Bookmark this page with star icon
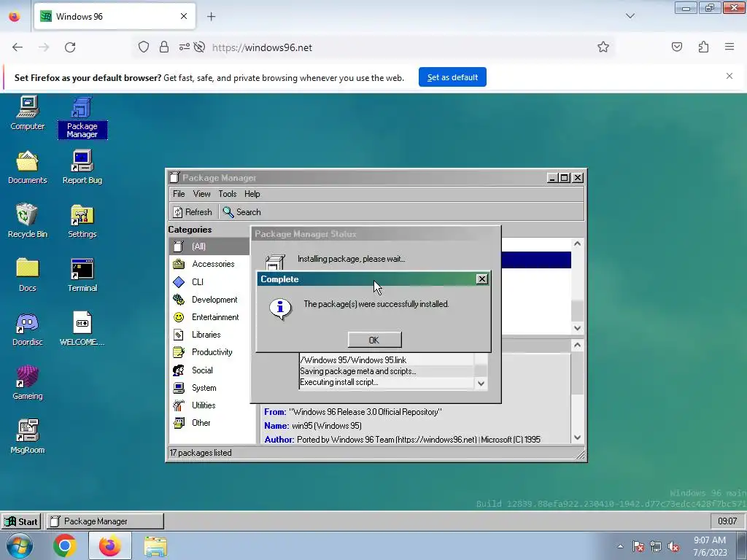Viewport: 747px width, 560px height. click(x=603, y=47)
